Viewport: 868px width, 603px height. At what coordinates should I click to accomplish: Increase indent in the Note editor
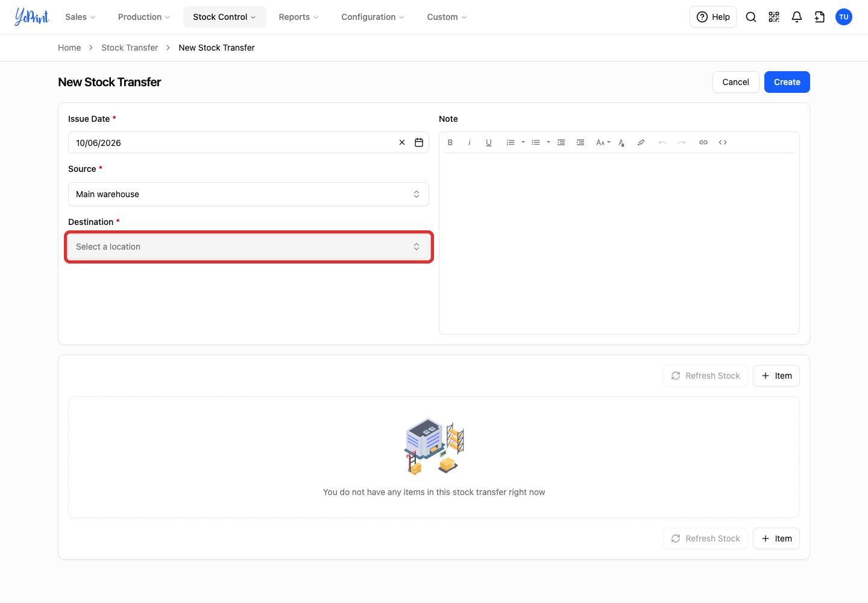click(580, 142)
